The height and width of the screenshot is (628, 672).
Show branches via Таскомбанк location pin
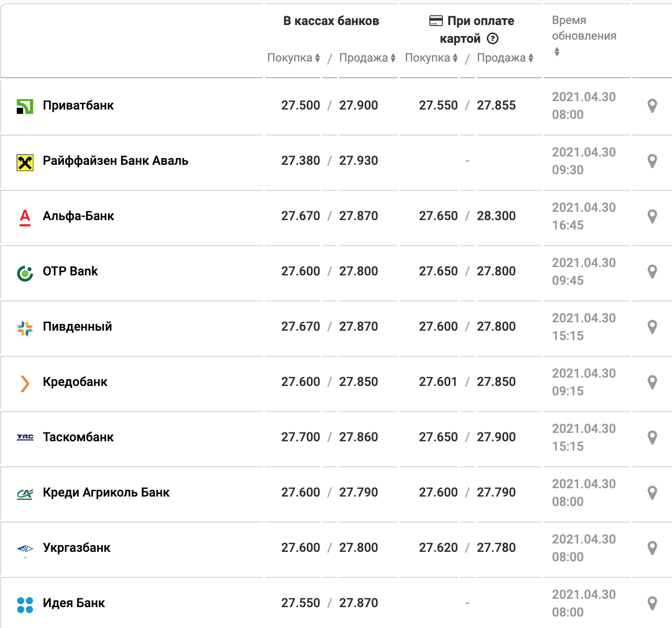(x=652, y=438)
